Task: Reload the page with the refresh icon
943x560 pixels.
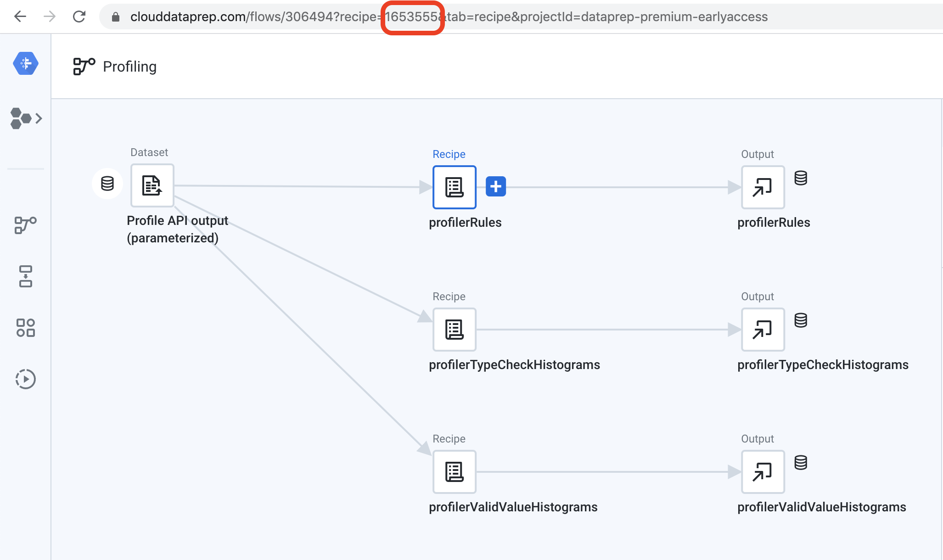Action: coord(79,17)
